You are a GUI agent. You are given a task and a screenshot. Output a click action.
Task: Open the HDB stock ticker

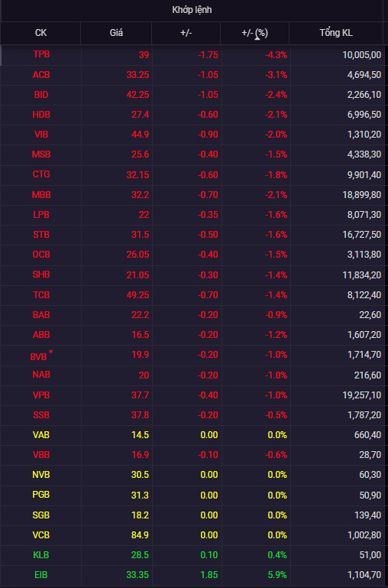41,115
